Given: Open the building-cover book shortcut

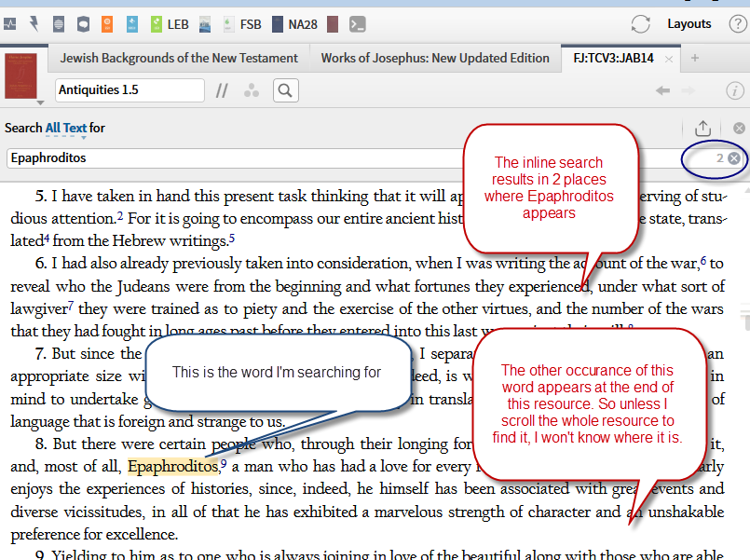Looking at the screenshot, I should tap(205, 24).
